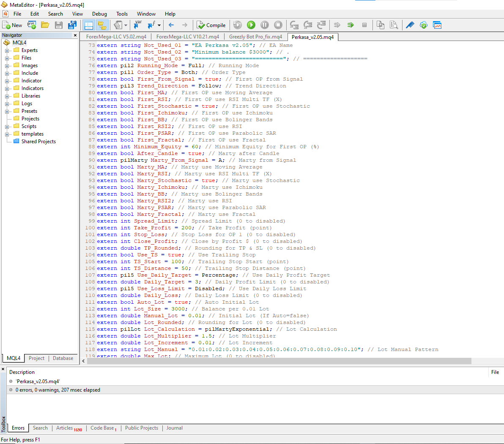Viewport: 504px width, 444px height.
Task: Navigate forward with the right arrow
Action: (184, 25)
